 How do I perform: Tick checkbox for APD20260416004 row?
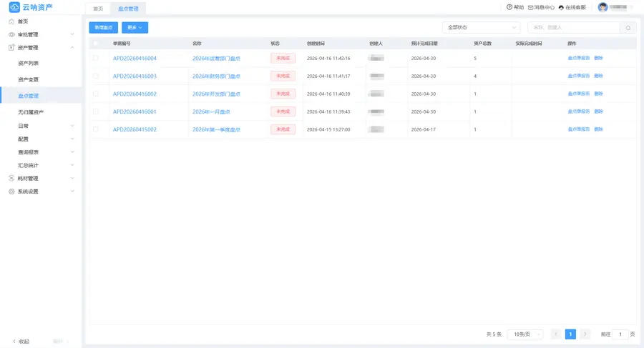[x=96, y=59]
